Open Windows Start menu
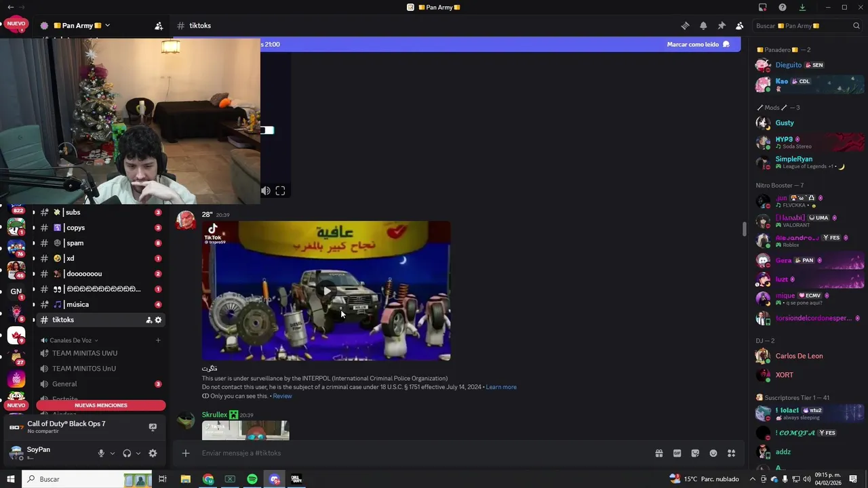This screenshot has width=868, height=488. pos(10,479)
